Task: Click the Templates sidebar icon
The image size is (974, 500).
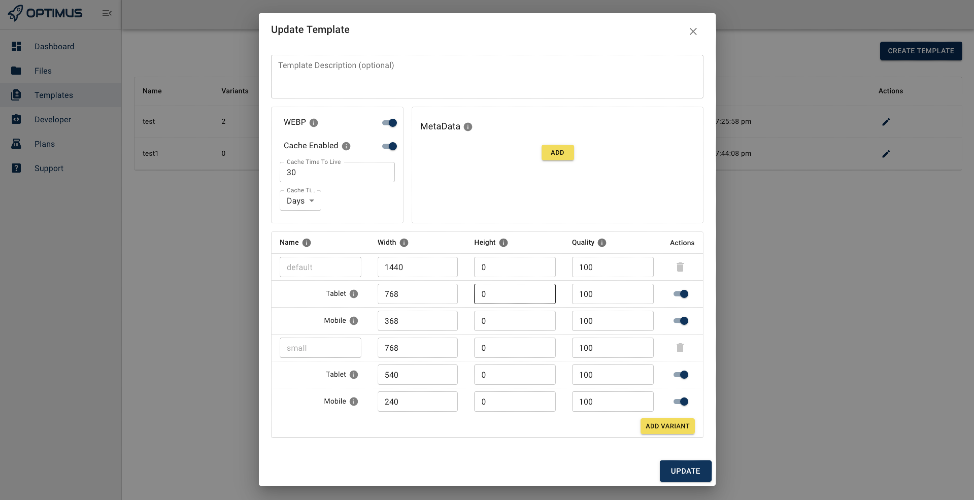Action: coord(16,95)
